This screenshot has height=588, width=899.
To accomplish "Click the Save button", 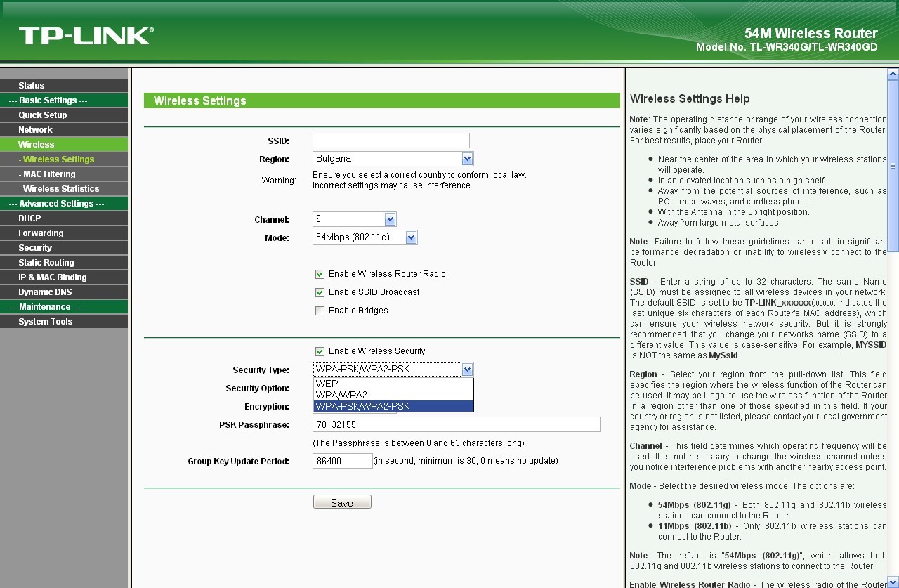I will (x=342, y=502).
